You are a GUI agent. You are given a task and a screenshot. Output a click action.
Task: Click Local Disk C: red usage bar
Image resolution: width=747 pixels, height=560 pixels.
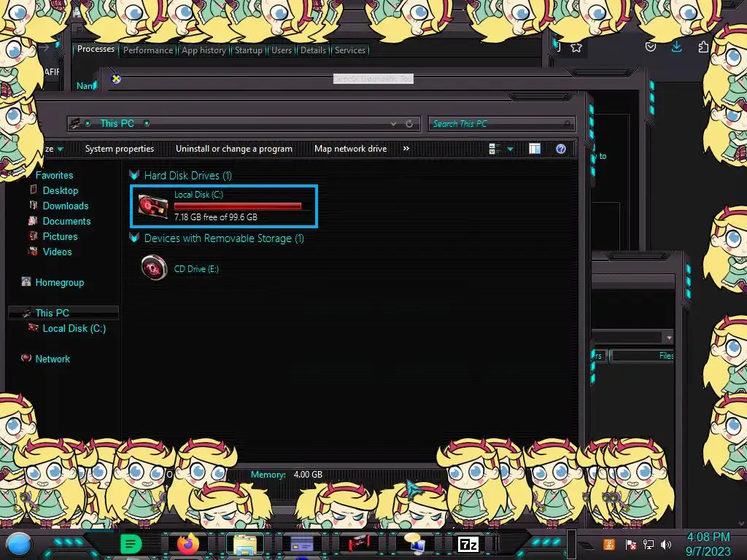click(x=238, y=206)
